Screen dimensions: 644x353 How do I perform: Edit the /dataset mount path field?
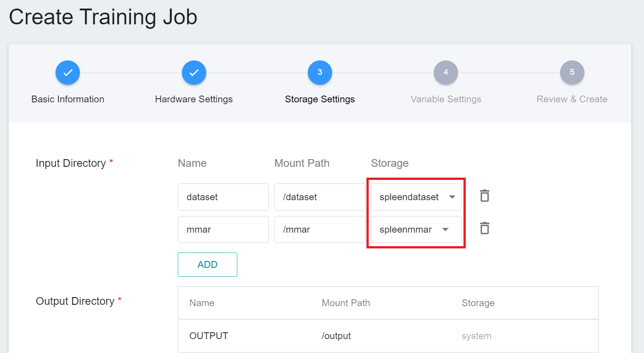click(x=320, y=197)
